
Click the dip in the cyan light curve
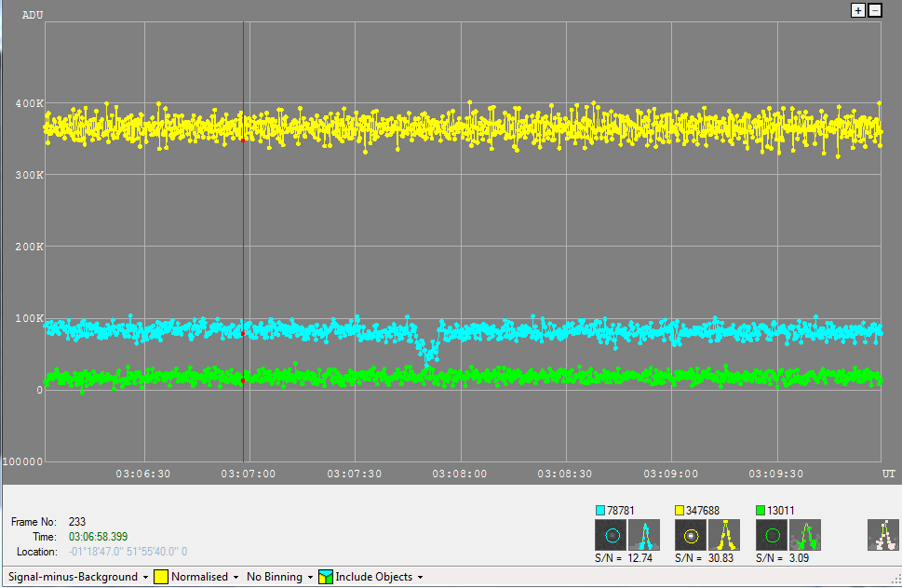(x=427, y=352)
